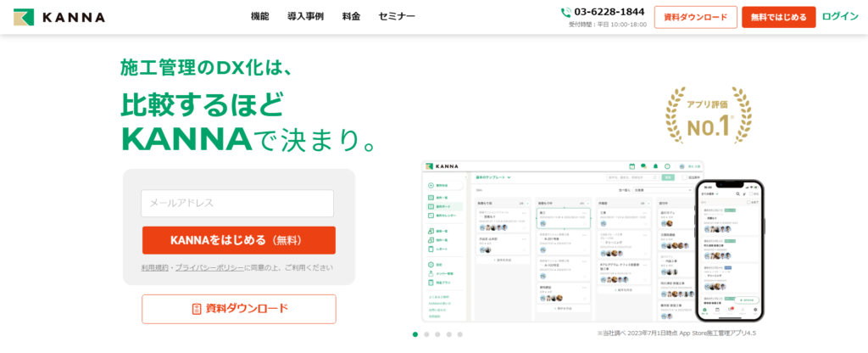
Task: Click the headline 比較するほど
Action: pyautogui.click(x=202, y=104)
